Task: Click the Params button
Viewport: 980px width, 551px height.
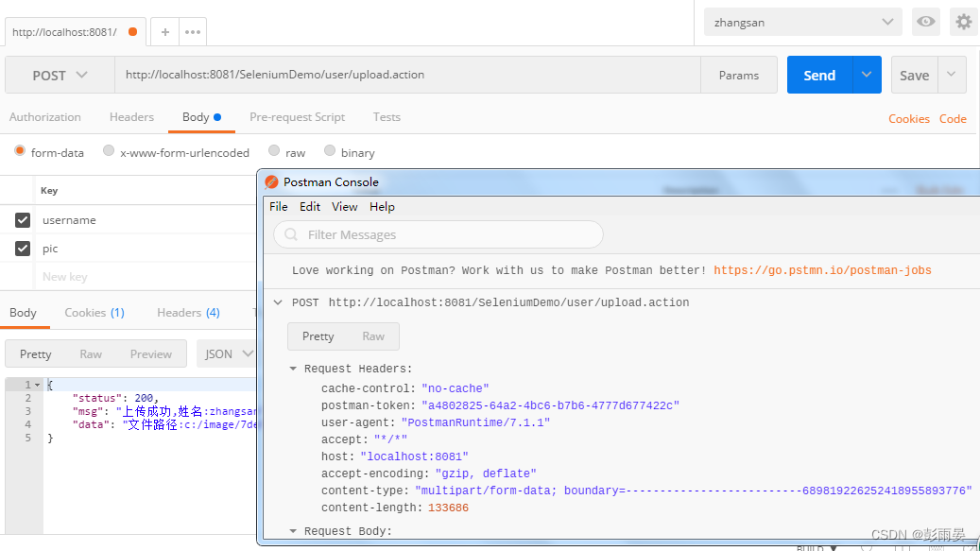Action: 739,75
